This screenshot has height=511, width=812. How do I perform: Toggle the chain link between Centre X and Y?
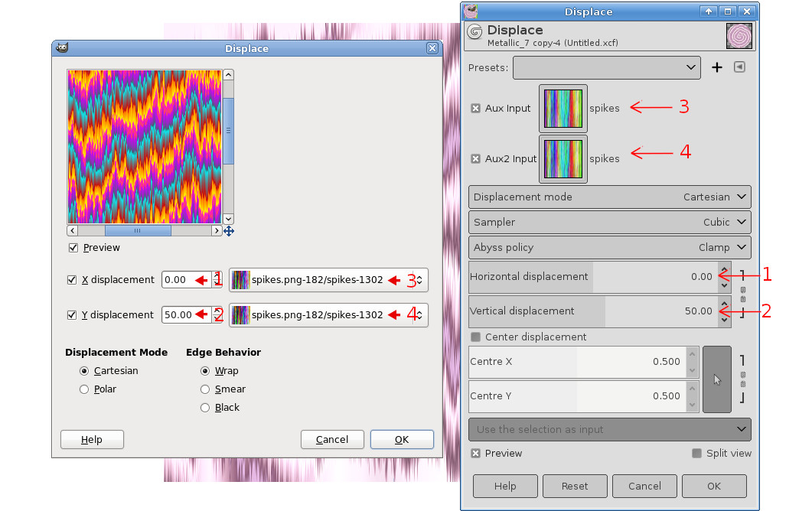742,379
